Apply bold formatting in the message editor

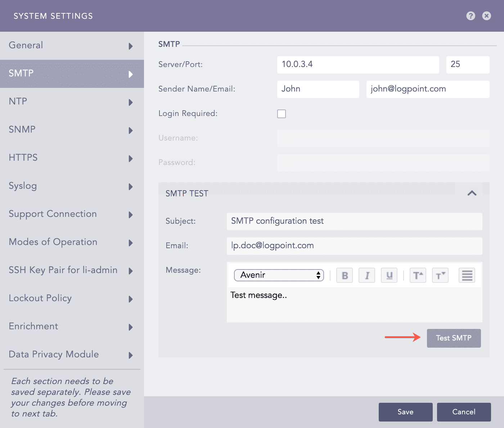point(344,275)
